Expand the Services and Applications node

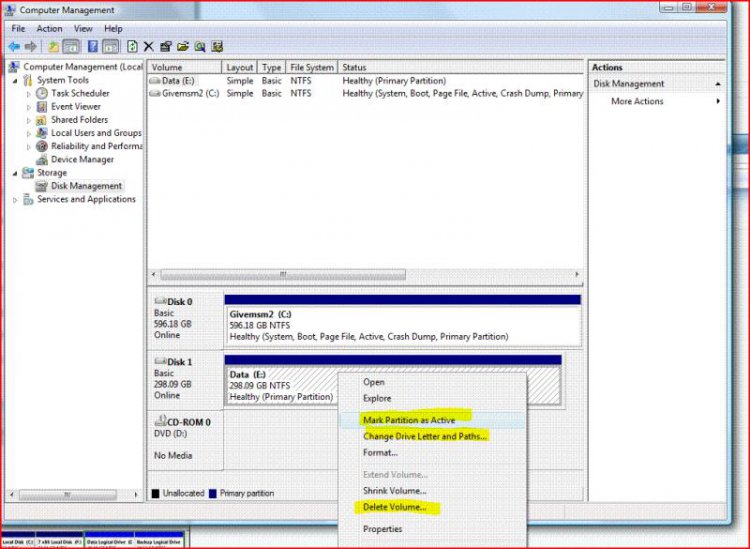[x=15, y=200]
